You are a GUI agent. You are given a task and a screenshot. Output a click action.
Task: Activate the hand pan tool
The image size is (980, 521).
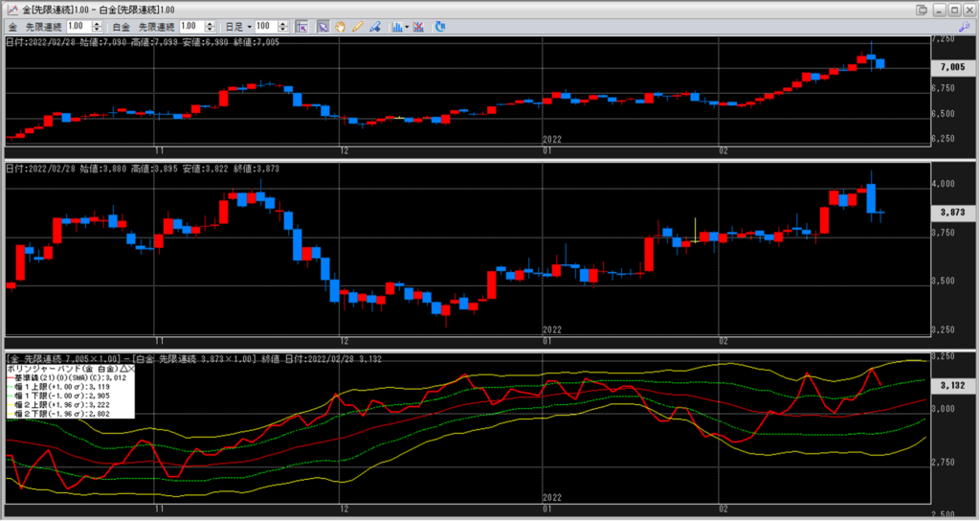coord(340,27)
